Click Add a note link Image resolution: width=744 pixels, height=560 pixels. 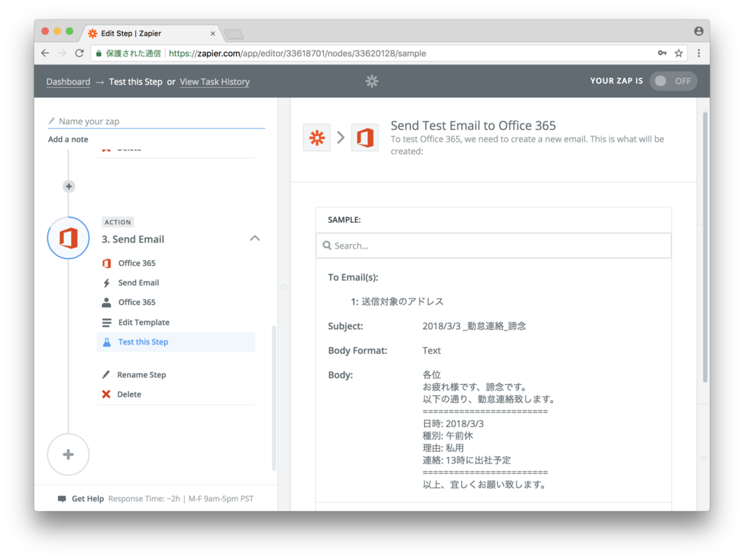tap(68, 139)
